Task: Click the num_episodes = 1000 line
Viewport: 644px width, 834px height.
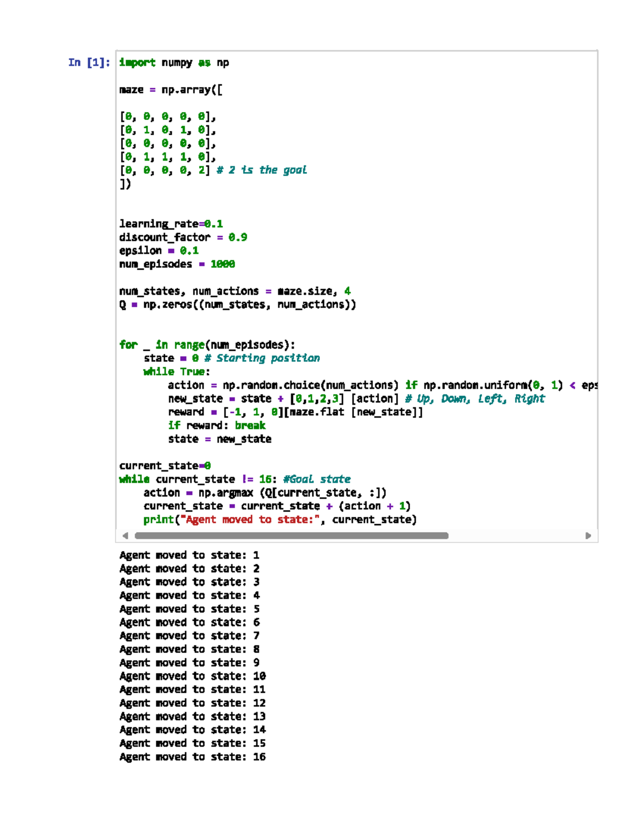Action: coord(177,264)
